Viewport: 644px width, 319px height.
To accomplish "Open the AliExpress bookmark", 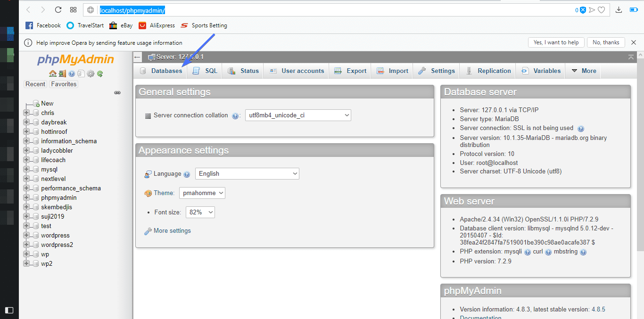I will click(157, 25).
